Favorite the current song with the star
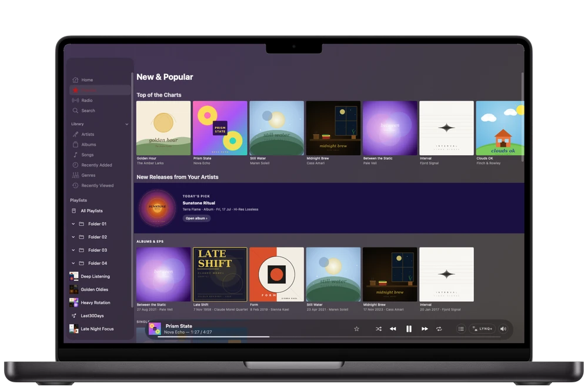 (x=357, y=329)
